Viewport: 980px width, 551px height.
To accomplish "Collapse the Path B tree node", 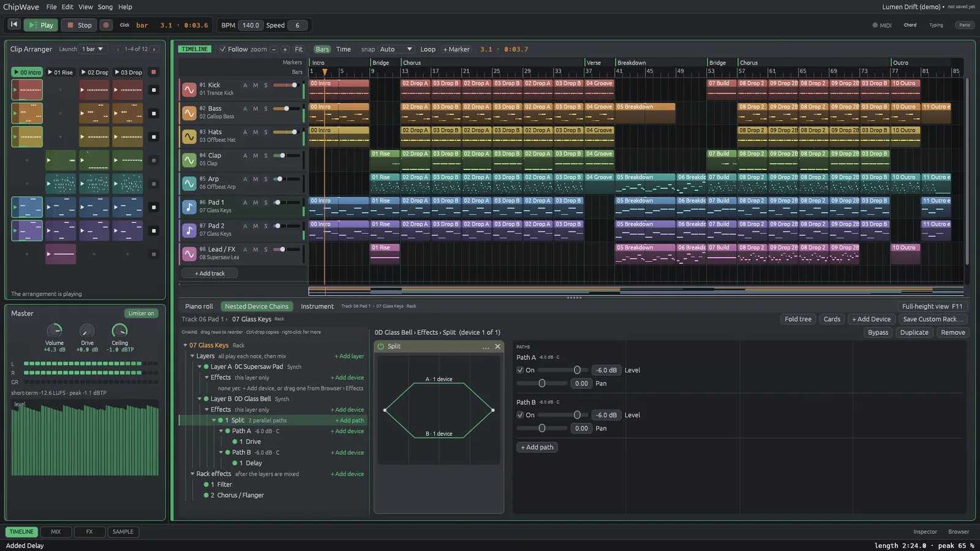I will pyautogui.click(x=221, y=452).
